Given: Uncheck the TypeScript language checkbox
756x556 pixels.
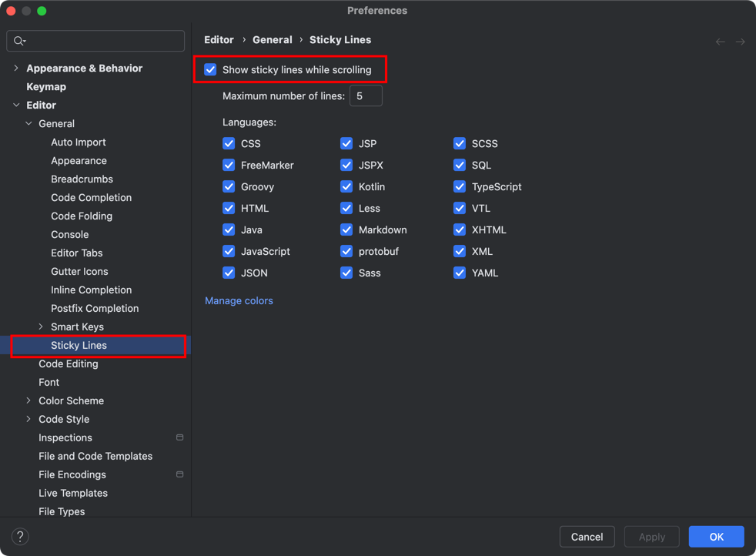Looking at the screenshot, I should [x=460, y=187].
